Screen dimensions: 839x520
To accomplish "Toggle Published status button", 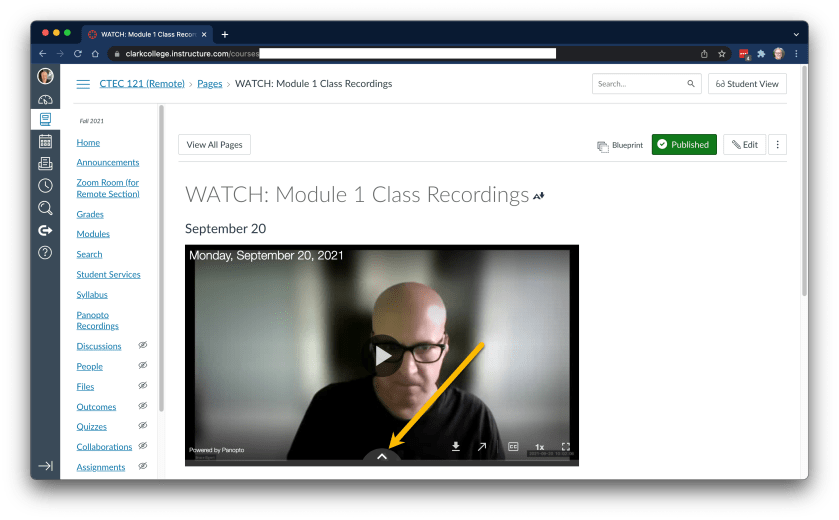I will [684, 145].
